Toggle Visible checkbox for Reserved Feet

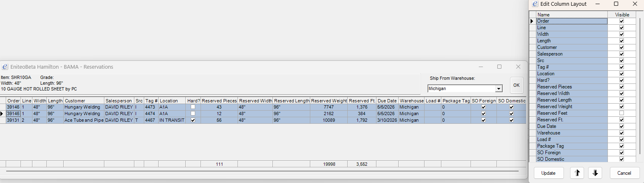pyautogui.click(x=621, y=113)
